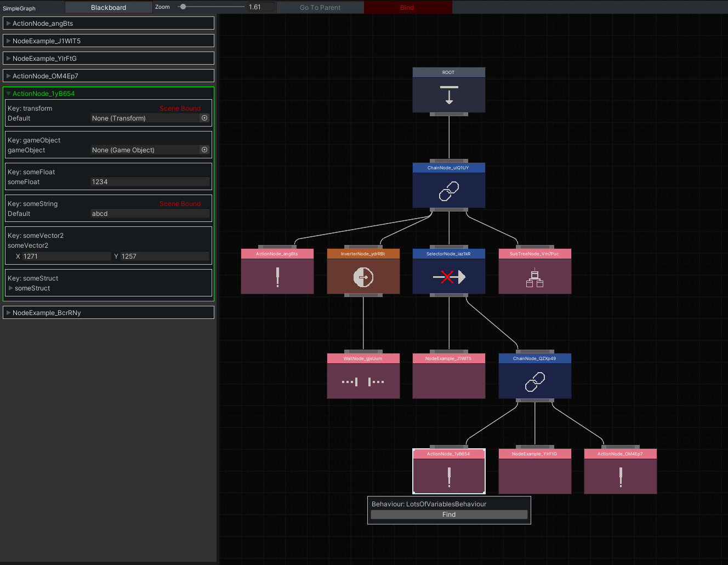Click the Behaviour: LotsOfVariablesBehaviour label
Image resolution: width=728 pixels, height=565 pixels.
429,504
